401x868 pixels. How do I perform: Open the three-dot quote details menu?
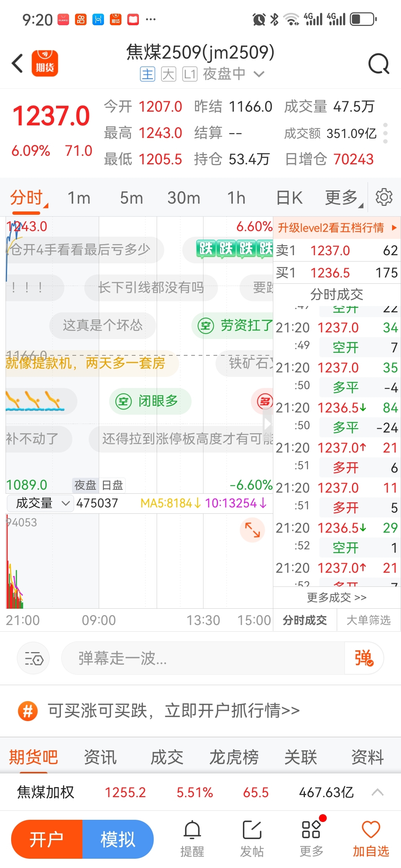385,133
